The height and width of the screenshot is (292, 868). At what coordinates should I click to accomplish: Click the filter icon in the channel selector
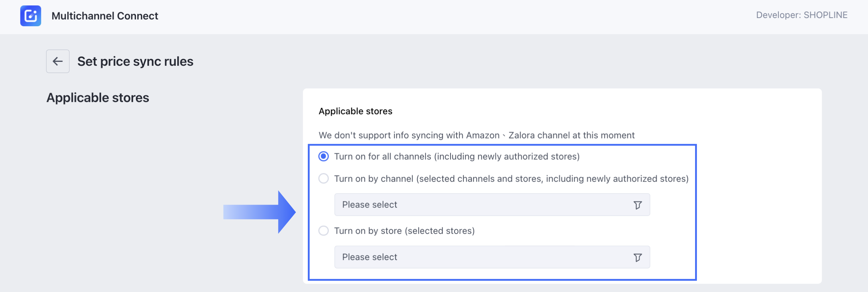(637, 205)
